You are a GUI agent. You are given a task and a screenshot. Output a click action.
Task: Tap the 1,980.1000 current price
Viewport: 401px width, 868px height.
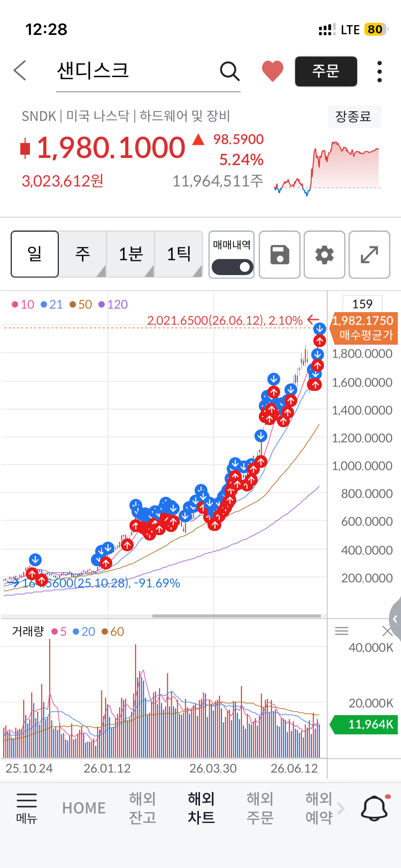tap(111, 148)
